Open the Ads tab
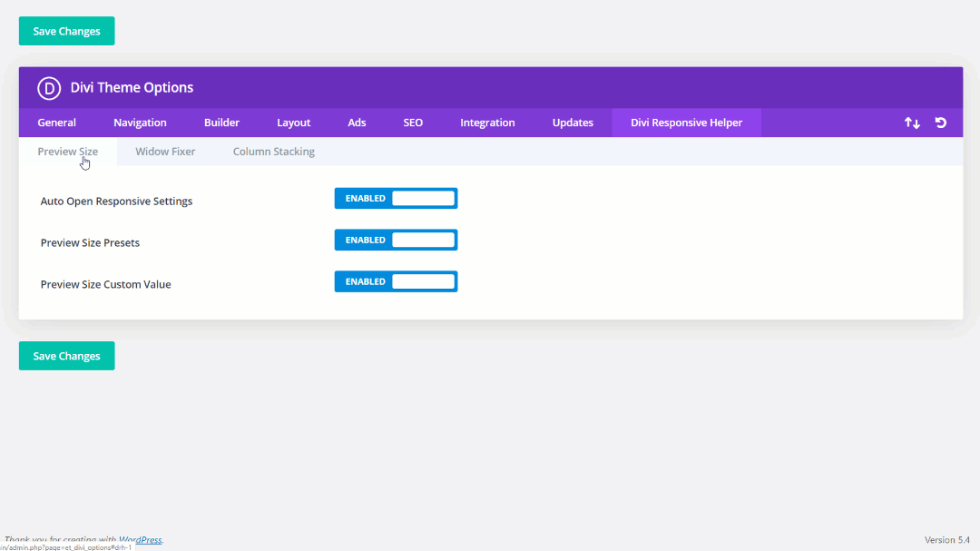 [357, 123]
